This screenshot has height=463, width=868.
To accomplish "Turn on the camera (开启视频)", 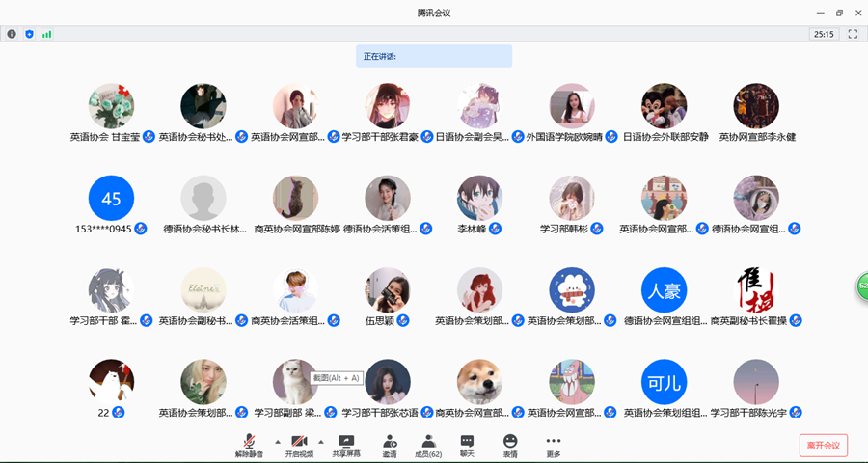I will click(299, 445).
